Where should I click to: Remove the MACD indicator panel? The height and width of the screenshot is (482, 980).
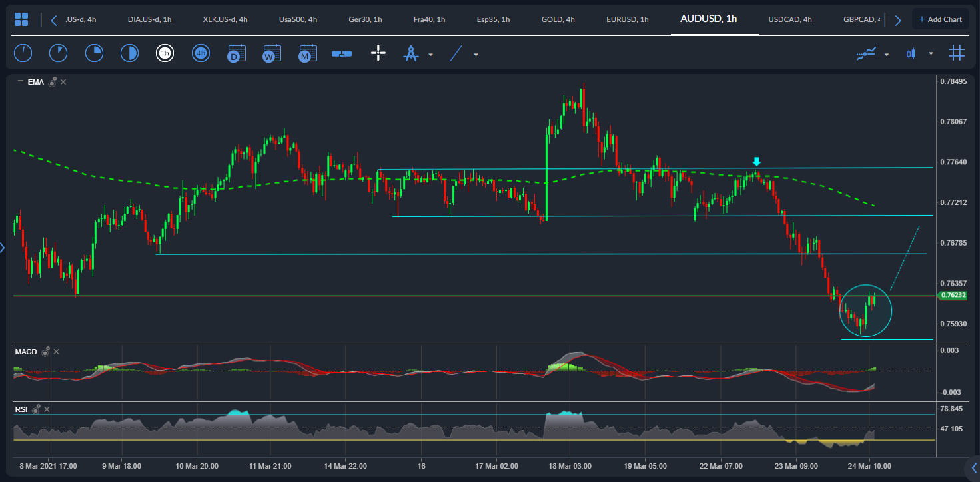(x=56, y=352)
